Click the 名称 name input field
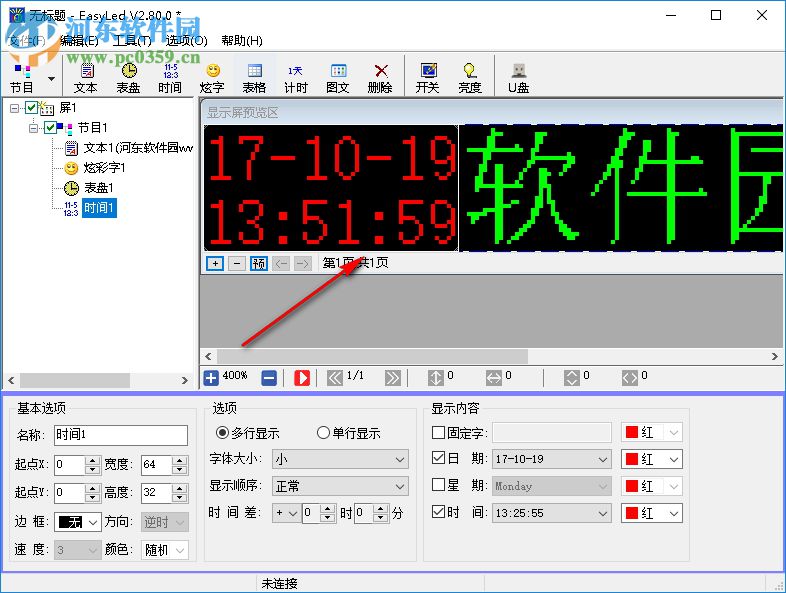Image resolution: width=786 pixels, height=593 pixels. pos(121,435)
